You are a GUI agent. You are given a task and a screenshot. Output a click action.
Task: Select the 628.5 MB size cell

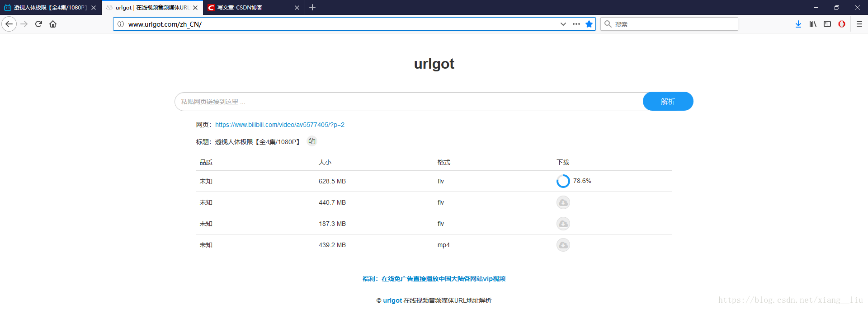click(332, 181)
